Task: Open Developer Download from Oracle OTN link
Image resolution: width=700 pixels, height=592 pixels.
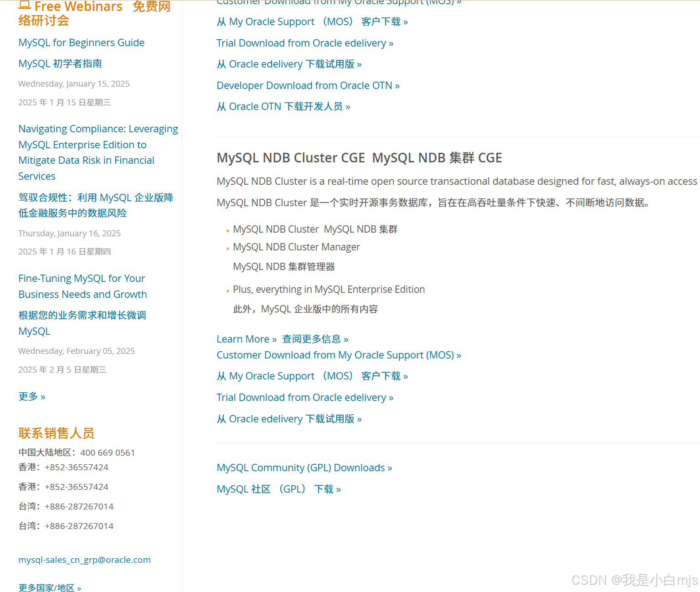Action: click(308, 85)
